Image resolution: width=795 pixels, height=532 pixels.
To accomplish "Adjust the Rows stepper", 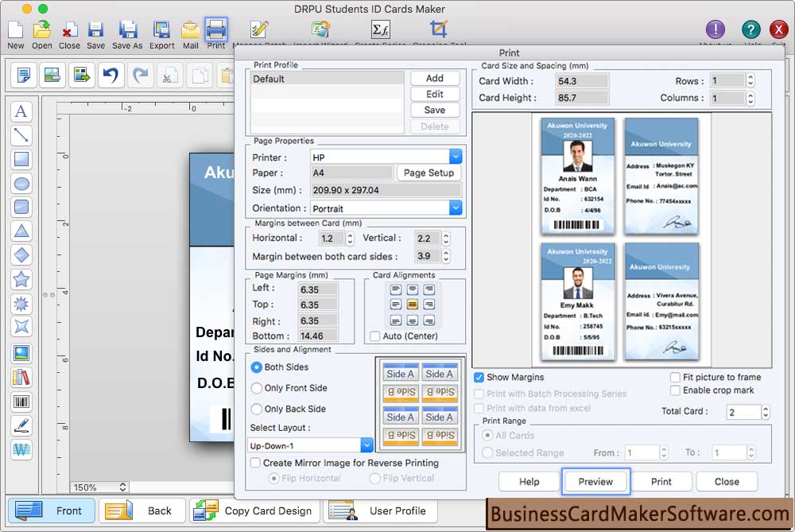I will click(750, 80).
